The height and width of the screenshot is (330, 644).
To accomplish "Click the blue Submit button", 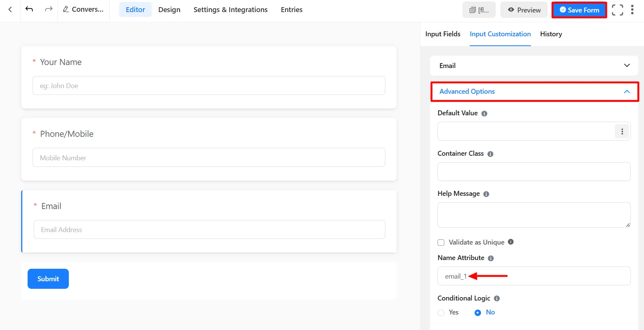I will pyautogui.click(x=48, y=279).
